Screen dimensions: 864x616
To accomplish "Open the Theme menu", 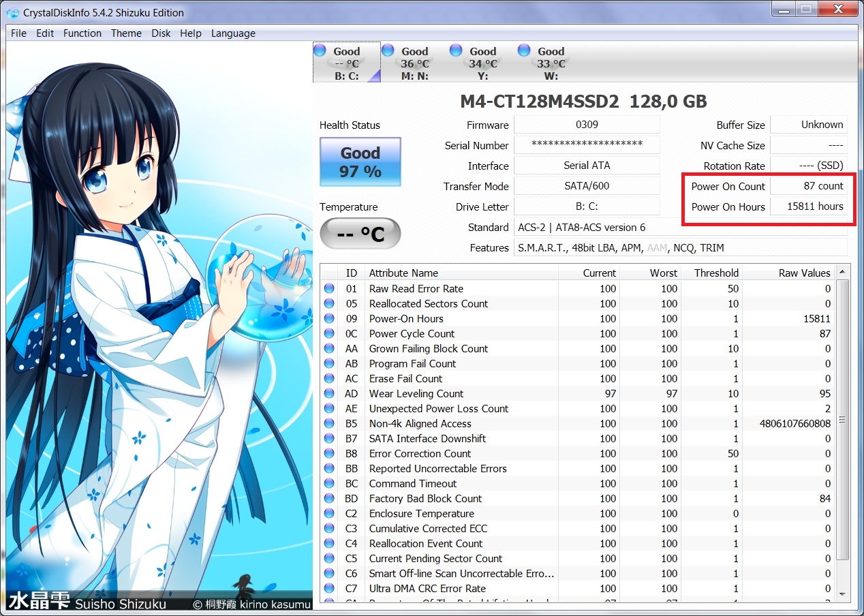I will (126, 33).
